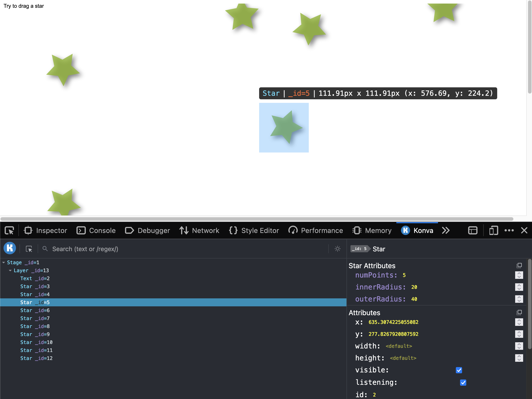Image resolution: width=532 pixels, height=399 pixels.
Task: Click the copy icon beside Attributes heading
Action: (x=519, y=312)
